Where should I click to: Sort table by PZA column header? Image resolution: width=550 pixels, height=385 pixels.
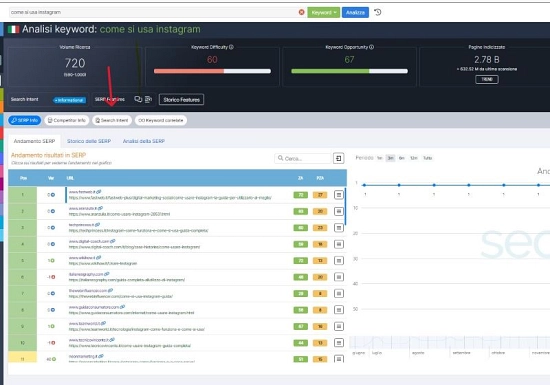(x=320, y=178)
